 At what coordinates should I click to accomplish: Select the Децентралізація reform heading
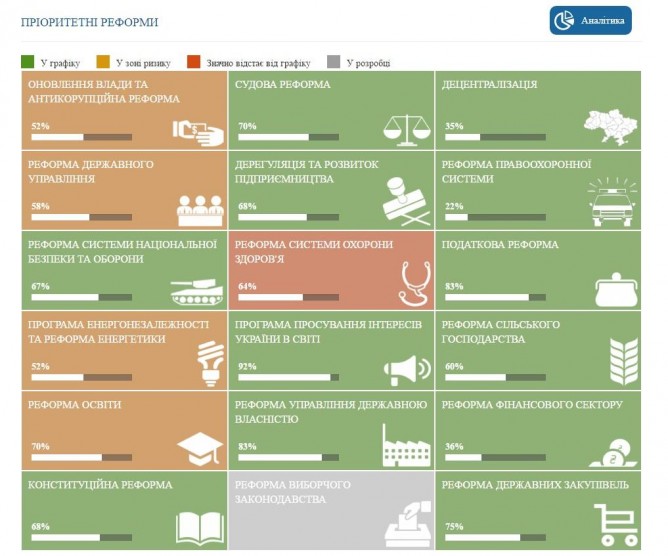pyautogui.click(x=490, y=85)
